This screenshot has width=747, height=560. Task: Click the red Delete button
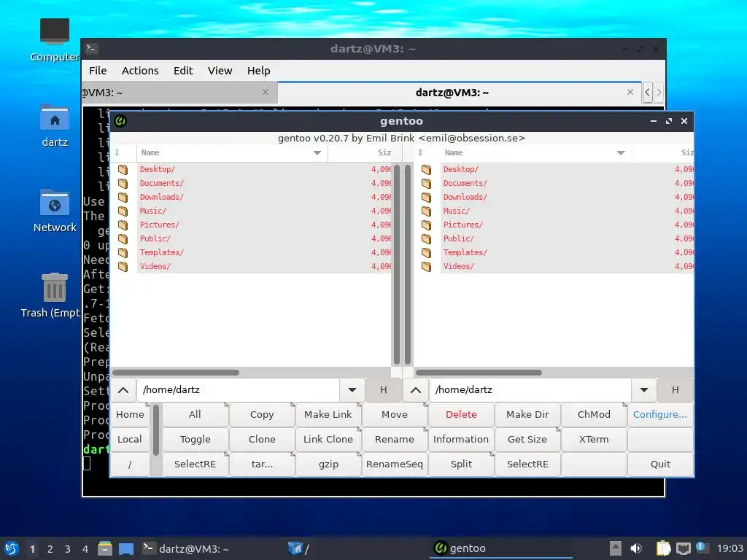[461, 415]
